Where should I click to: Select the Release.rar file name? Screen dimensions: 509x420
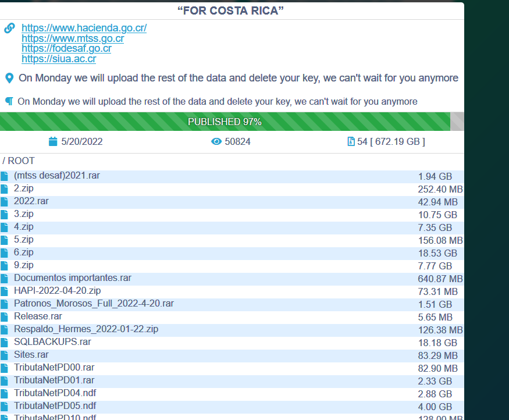(x=38, y=316)
